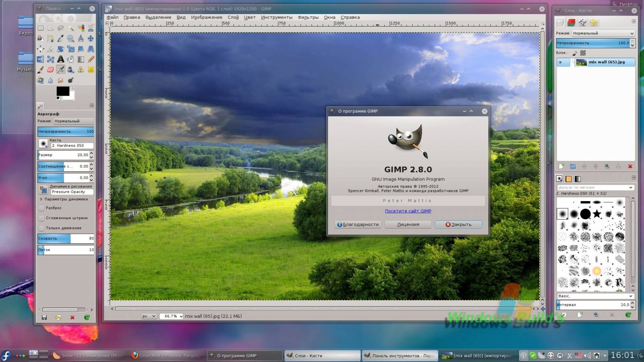Adjust the Непрозрачность slider in tool options
The width and height of the screenshot is (644, 362).
point(66,132)
